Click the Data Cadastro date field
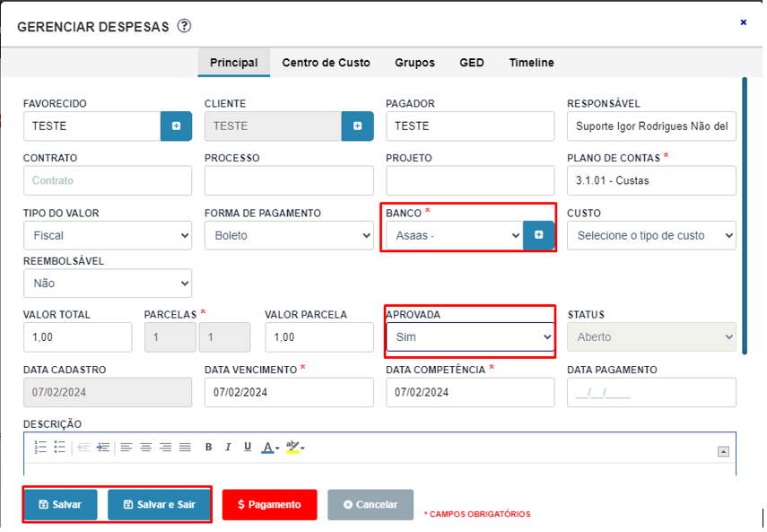This screenshot has height=532, width=767. 108,392
